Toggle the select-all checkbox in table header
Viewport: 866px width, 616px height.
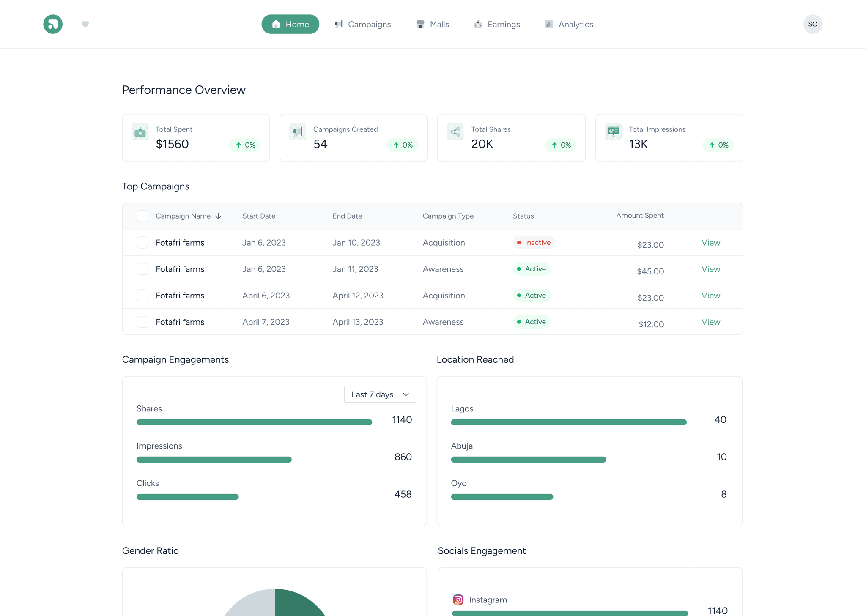[143, 216]
